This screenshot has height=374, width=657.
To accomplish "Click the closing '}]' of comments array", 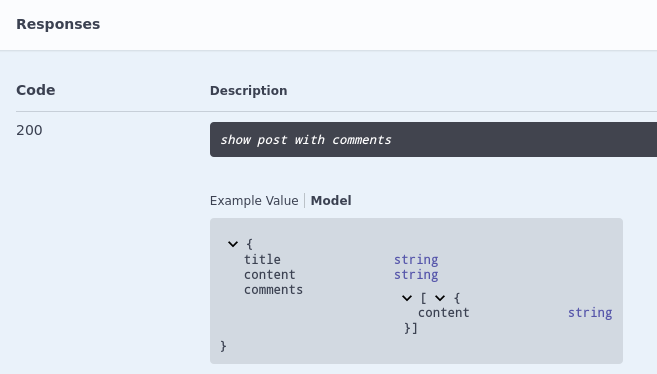I will tap(411, 328).
